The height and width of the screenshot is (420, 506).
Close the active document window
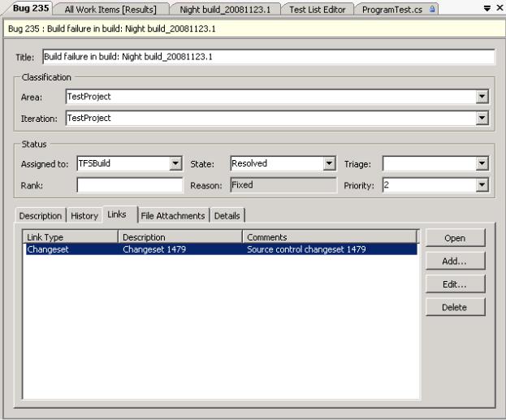tap(499, 9)
